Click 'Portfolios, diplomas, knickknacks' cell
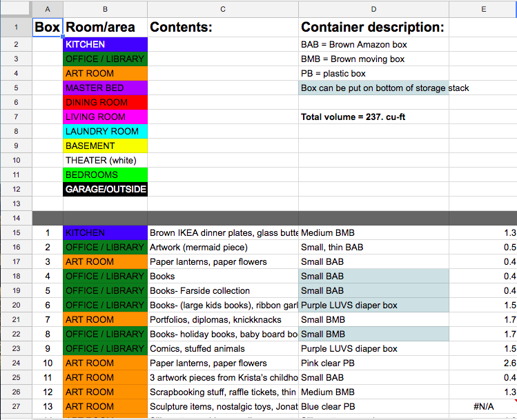517x420 pixels. tap(223, 320)
